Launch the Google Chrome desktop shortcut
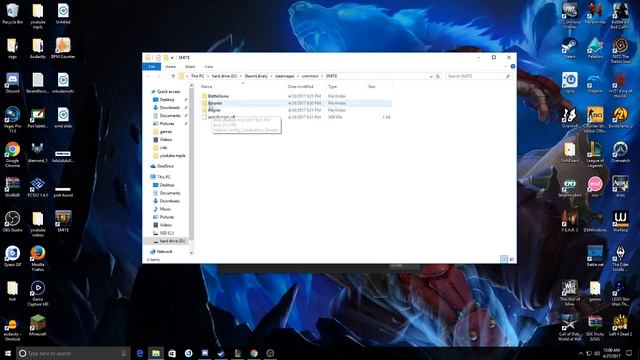Image resolution: width=640 pixels, height=360 pixels. tap(12, 154)
